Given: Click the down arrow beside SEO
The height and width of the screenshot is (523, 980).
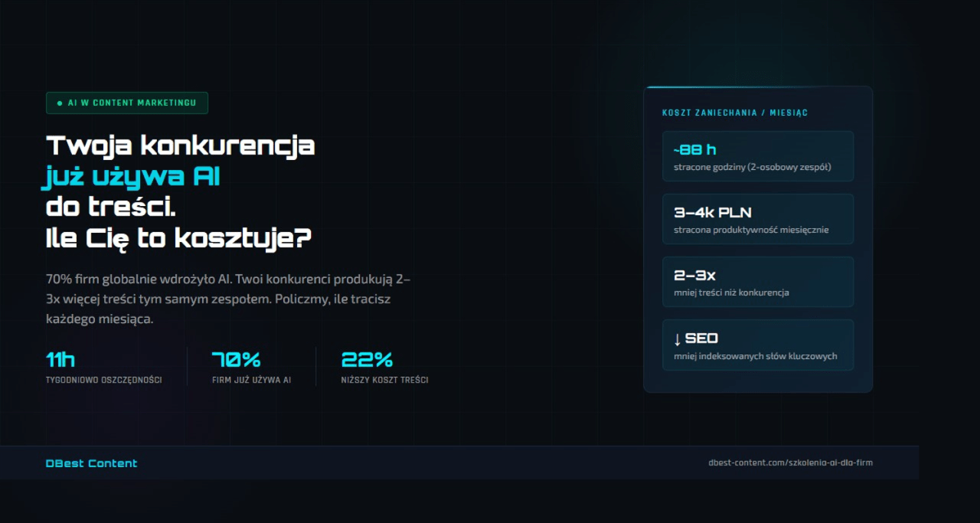Looking at the screenshot, I should coord(678,338).
